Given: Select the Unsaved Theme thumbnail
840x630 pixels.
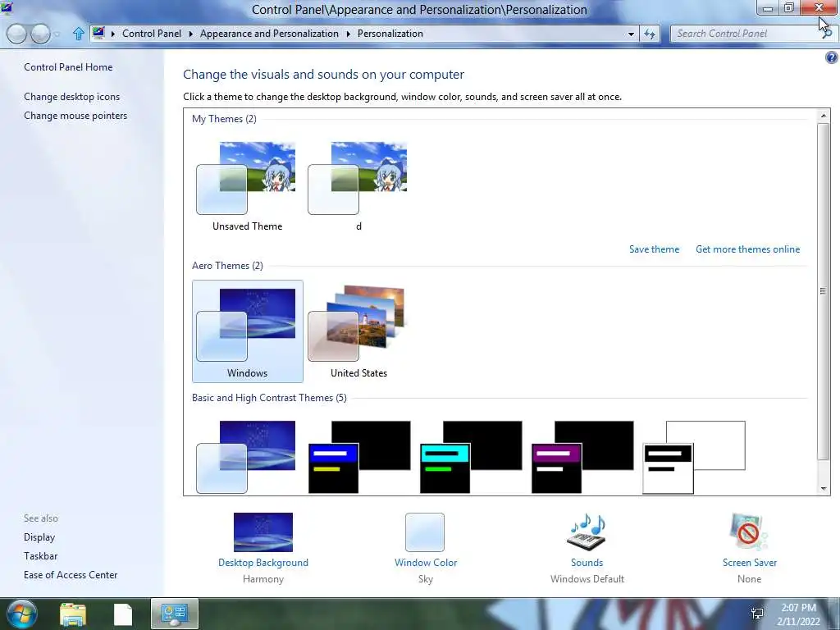Looking at the screenshot, I should [x=248, y=185].
